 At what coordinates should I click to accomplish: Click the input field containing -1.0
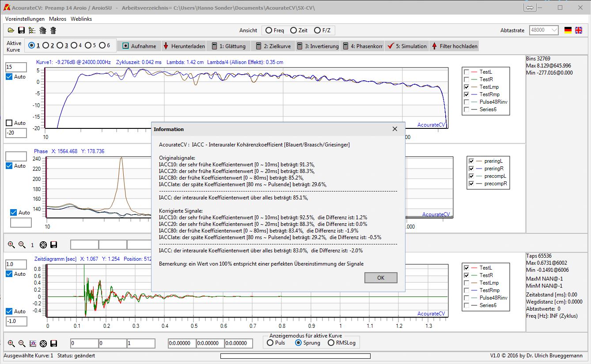click(16, 321)
